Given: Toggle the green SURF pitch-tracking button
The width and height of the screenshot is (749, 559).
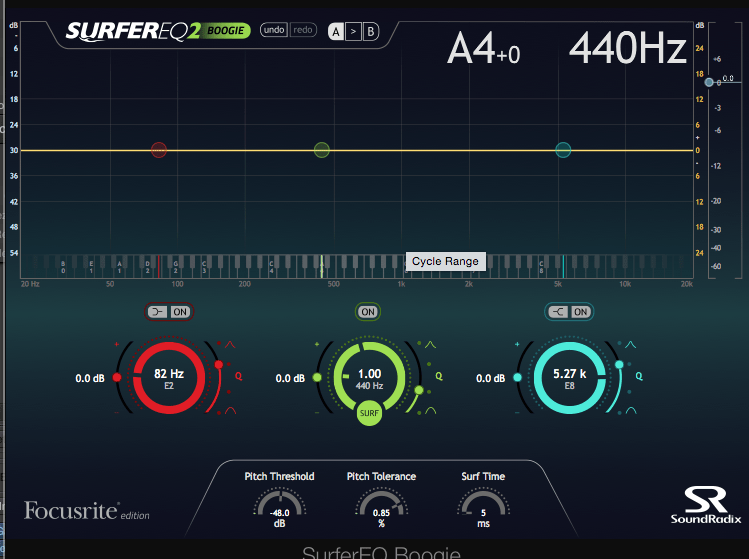Looking at the screenshot, I should click(369, 413).
